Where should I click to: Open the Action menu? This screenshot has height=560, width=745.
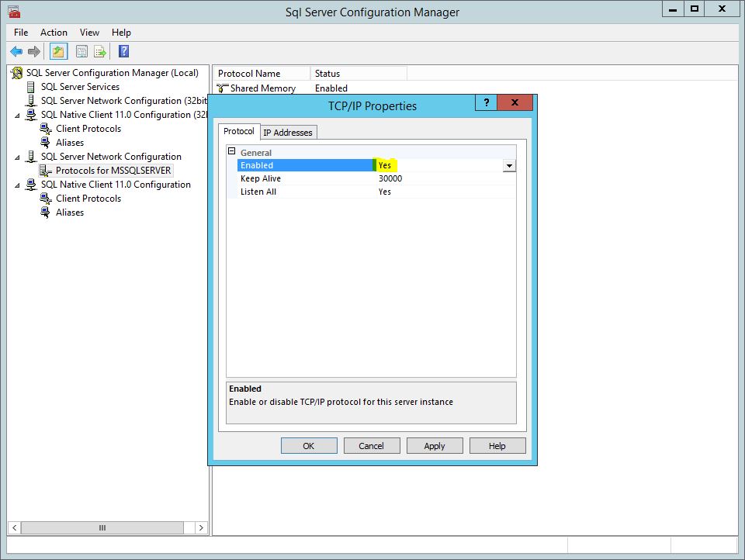pos(54,33)
